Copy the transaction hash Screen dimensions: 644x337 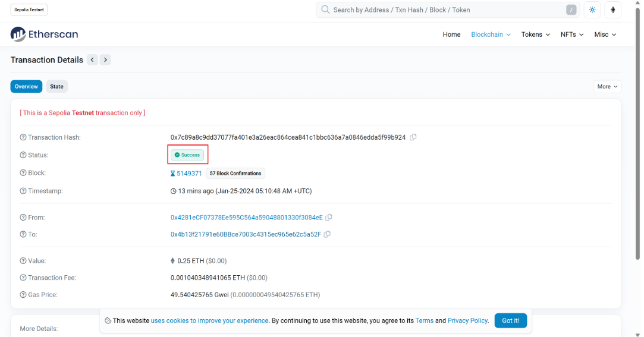tap(413, 137)
